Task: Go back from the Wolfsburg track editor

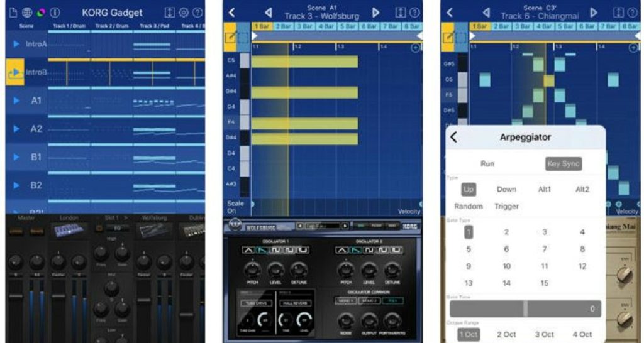Action: tap(231, 13)
